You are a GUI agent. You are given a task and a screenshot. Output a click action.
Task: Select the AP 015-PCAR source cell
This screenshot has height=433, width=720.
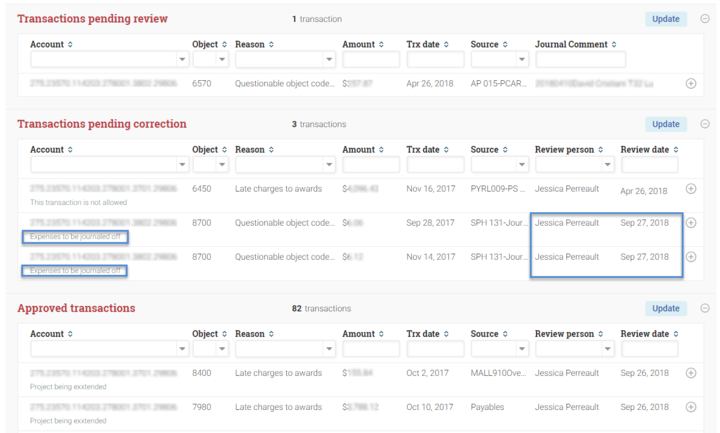498,84
